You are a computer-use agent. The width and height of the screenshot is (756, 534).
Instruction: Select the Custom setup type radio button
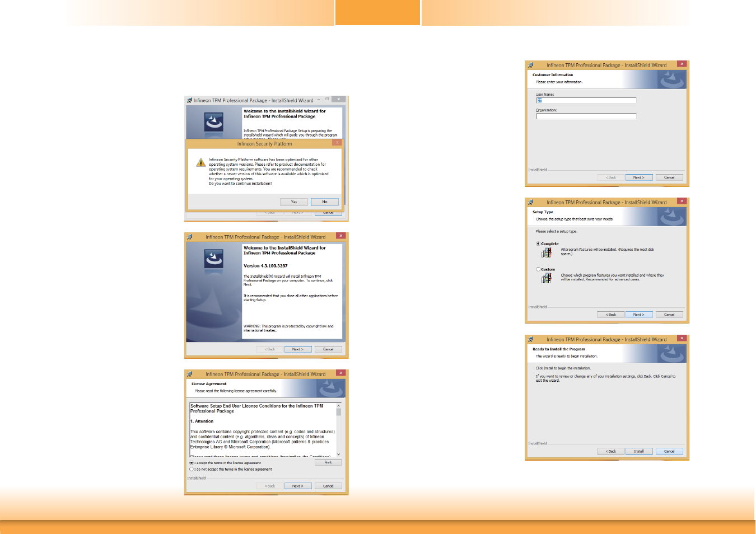(538, 269)
